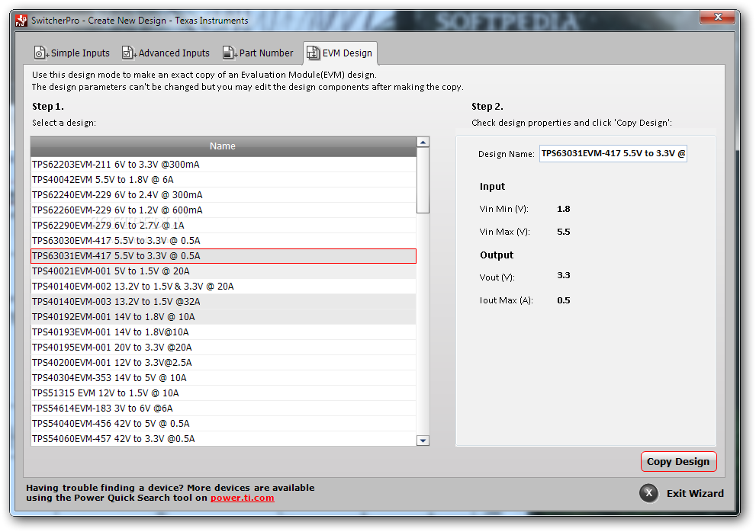Viewport: 756px width, 532px height.
Task: Select TPS54614EVM-183 3V to 6V @6A
Action: click(x=224, y=409)
